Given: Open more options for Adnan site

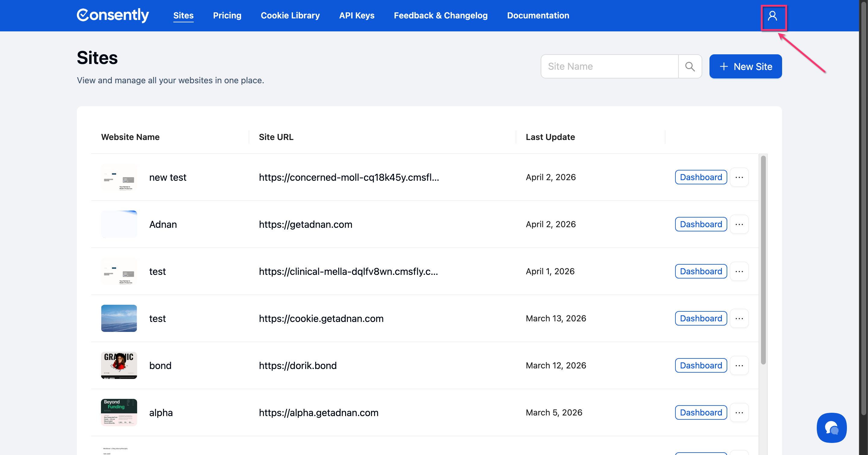Looking at the screenshot, I should click(739, 224).
